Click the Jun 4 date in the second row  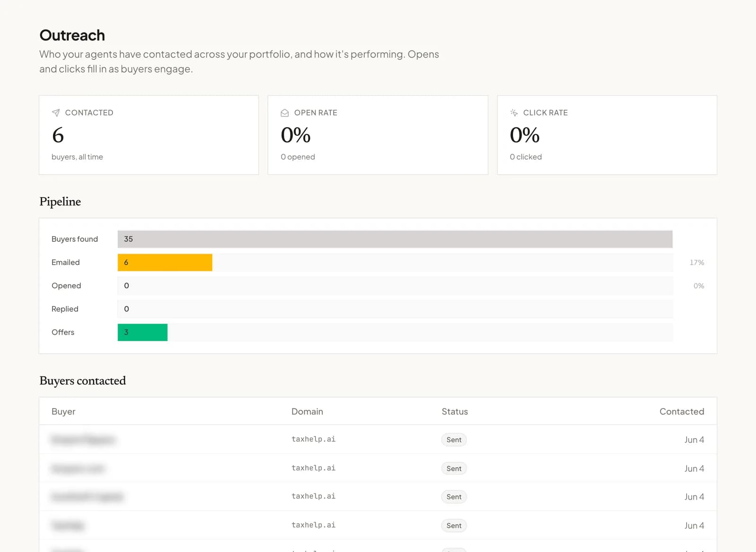click(694, 468)
